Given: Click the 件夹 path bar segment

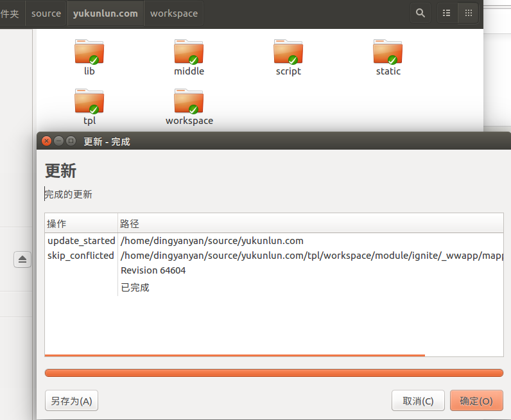Looking at the screenshot, I should (12, 13).
